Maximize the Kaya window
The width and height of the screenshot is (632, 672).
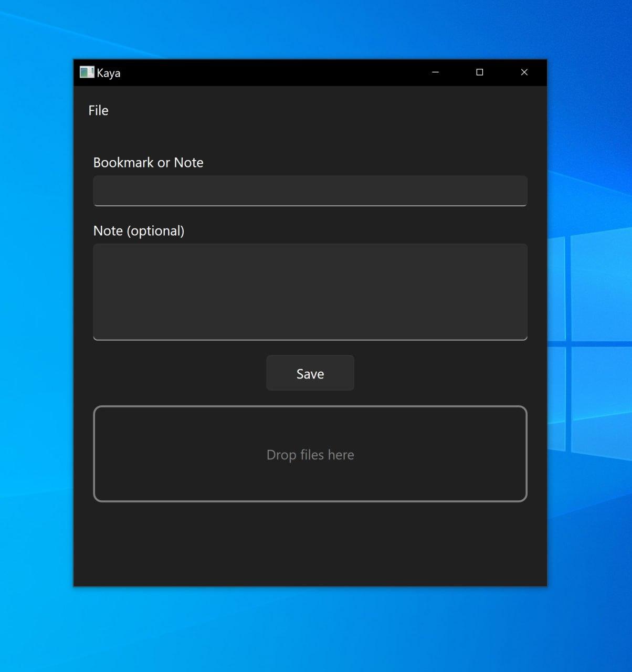coord(479,72)
